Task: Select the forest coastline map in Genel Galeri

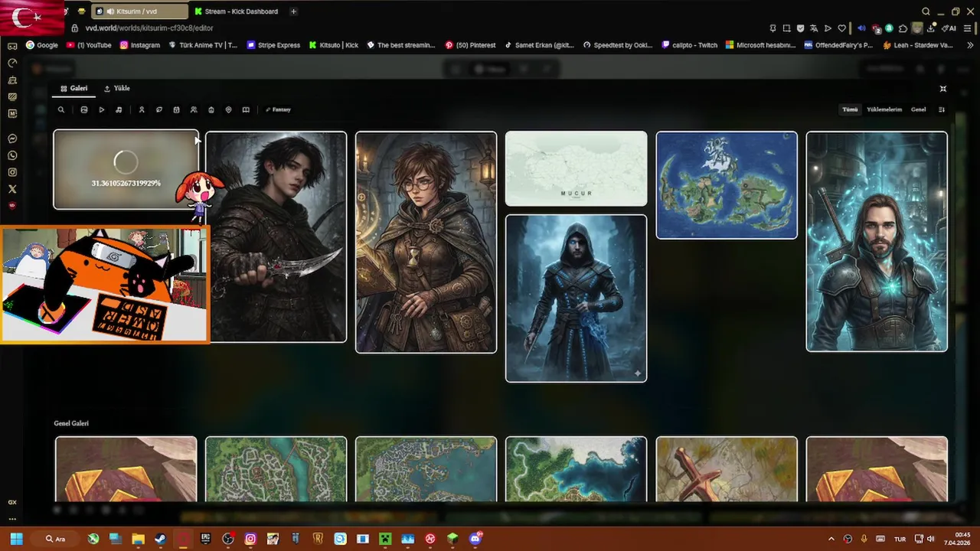Action: [x=576, y=469]
